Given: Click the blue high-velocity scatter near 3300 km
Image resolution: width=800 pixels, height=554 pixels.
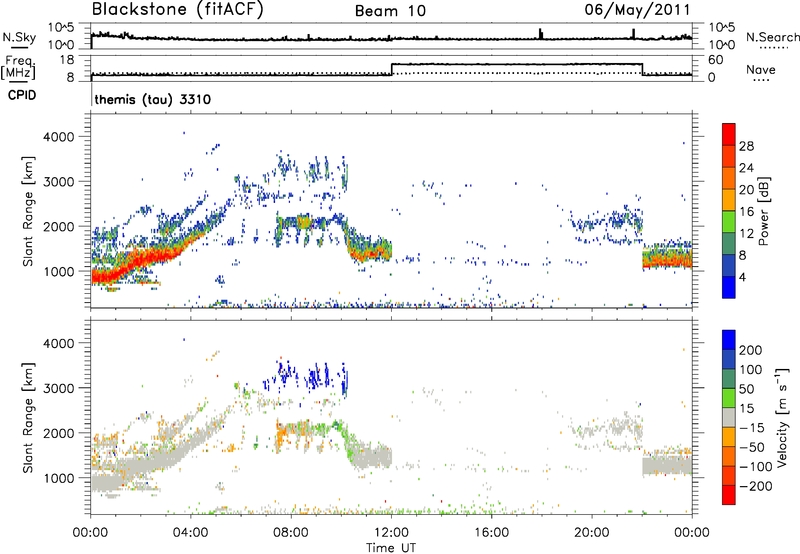Looking at the screenshot, I should click(306, 378).
